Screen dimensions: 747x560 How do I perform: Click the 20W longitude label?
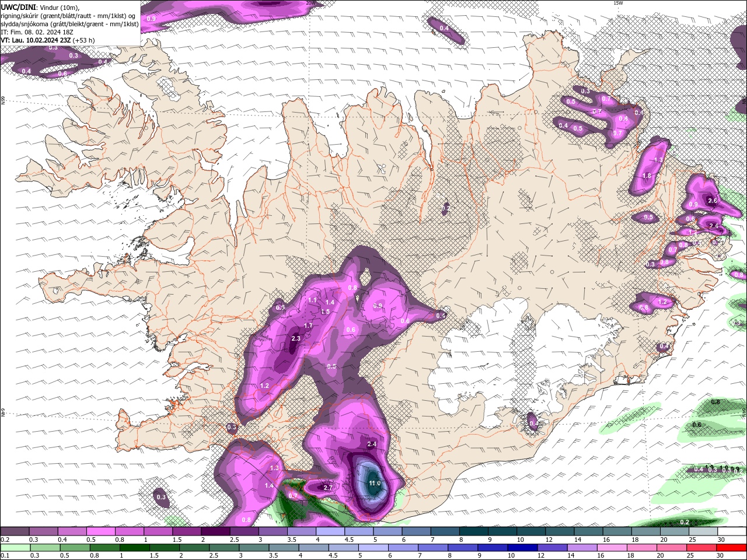310,3
